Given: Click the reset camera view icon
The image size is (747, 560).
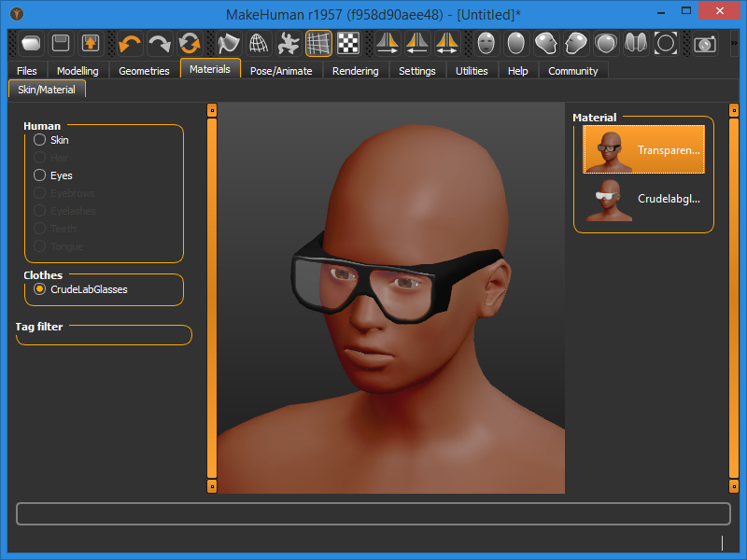Looking at the screenshot, I should (x=666, y=44).
